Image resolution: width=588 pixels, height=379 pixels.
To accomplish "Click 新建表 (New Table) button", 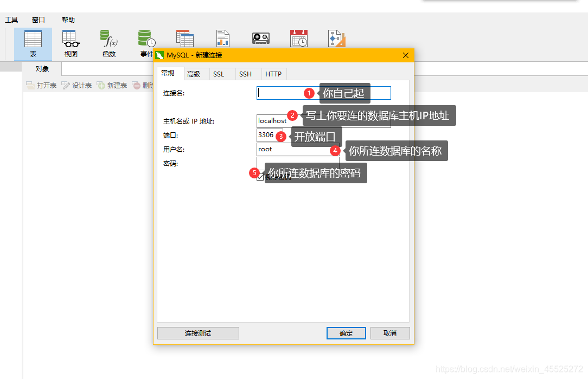I will click(112, 86).
